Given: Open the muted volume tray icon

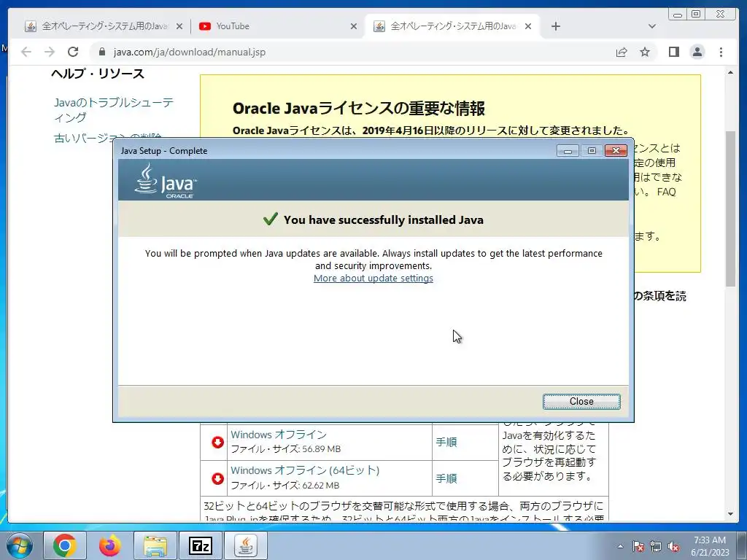Looking at the screenshot, I should click(673, 546).
